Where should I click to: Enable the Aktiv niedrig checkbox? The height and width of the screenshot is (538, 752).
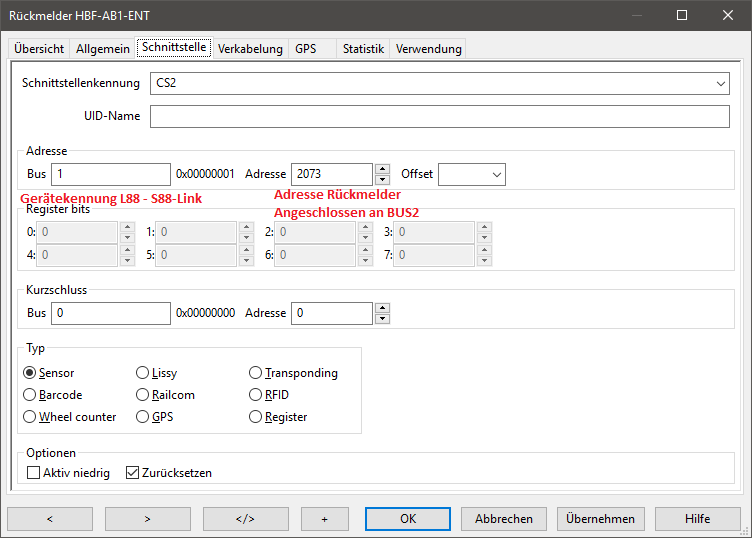click(x=34, y=472)
